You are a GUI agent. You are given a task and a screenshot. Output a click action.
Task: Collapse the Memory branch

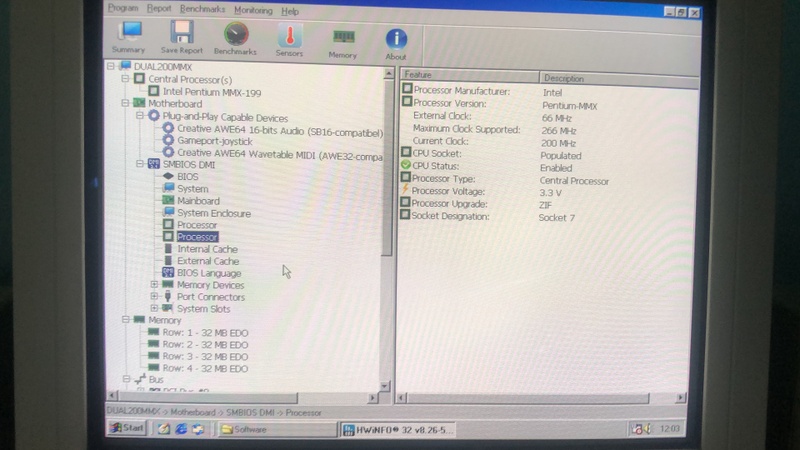pos(126,319)
